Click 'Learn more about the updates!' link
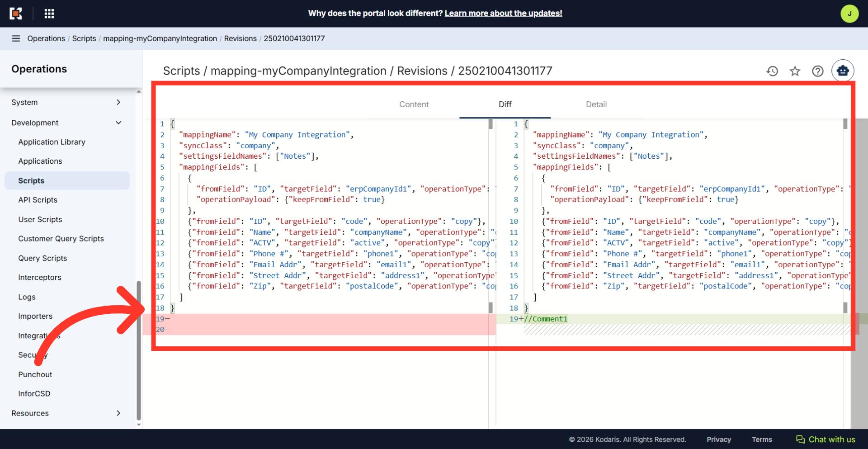Image resolution: width=868 pixels, height=449 pixels. (503, 13)
